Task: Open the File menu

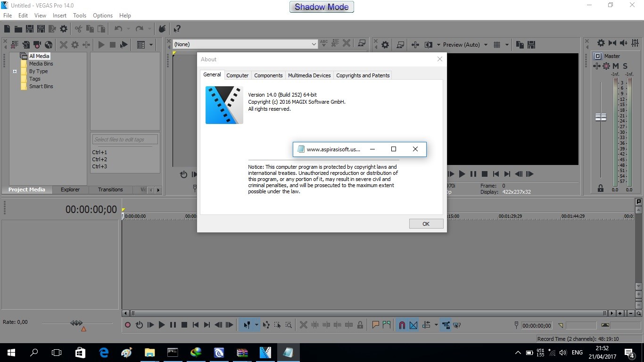Action: (x=8, y=16)
